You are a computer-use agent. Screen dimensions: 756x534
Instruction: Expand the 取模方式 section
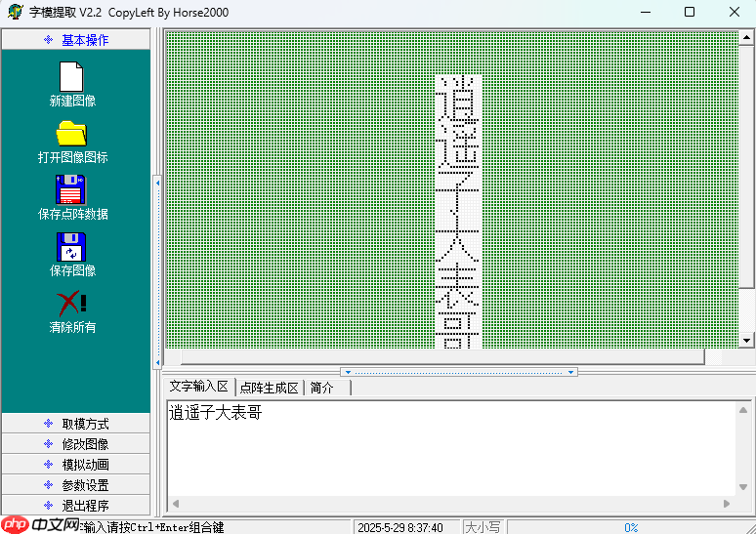(76, 424)
